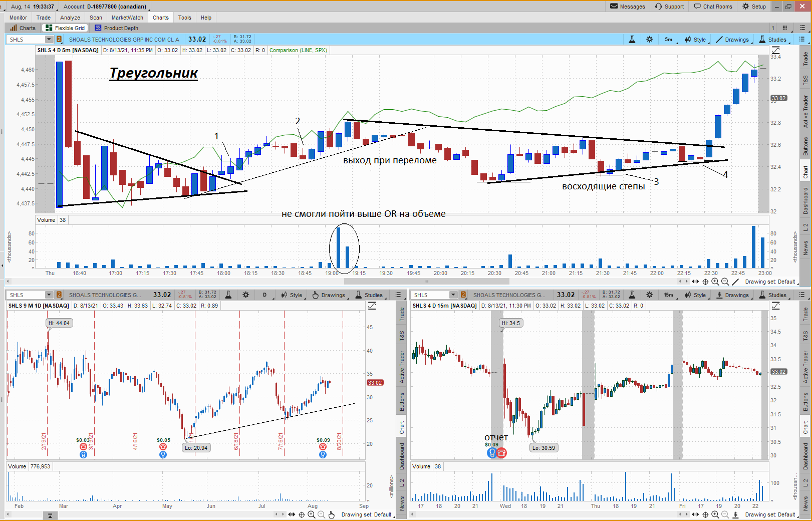
Task: Click the lightbulb icon under $0.05
Action: (x=163, y=454)
